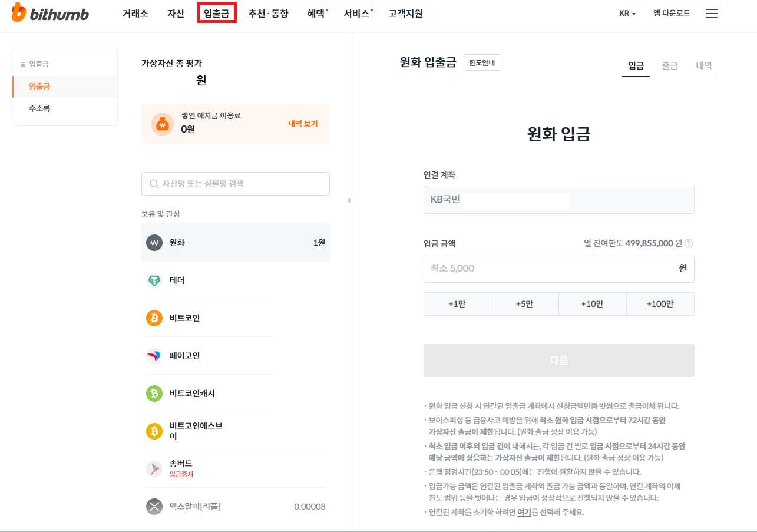757x532 pixels.
Task: Open the hamburger menu icon
Action: [x=712, y=14]
